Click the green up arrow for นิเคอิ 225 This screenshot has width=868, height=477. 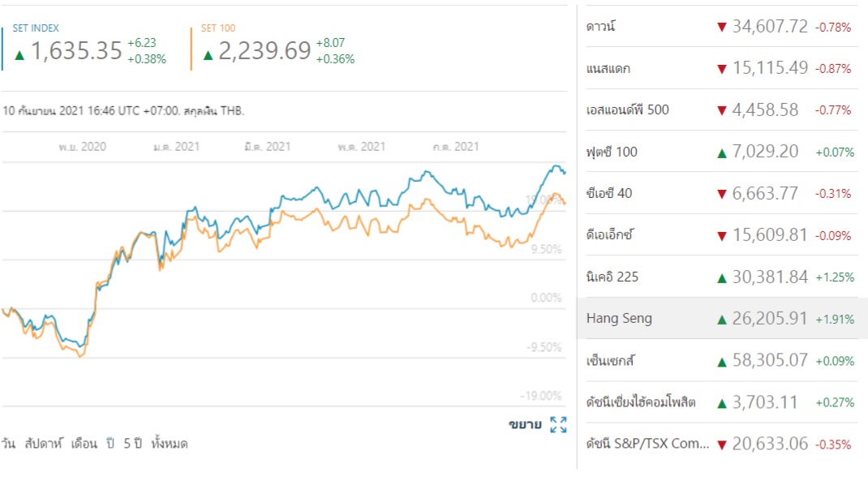point(721,277)
